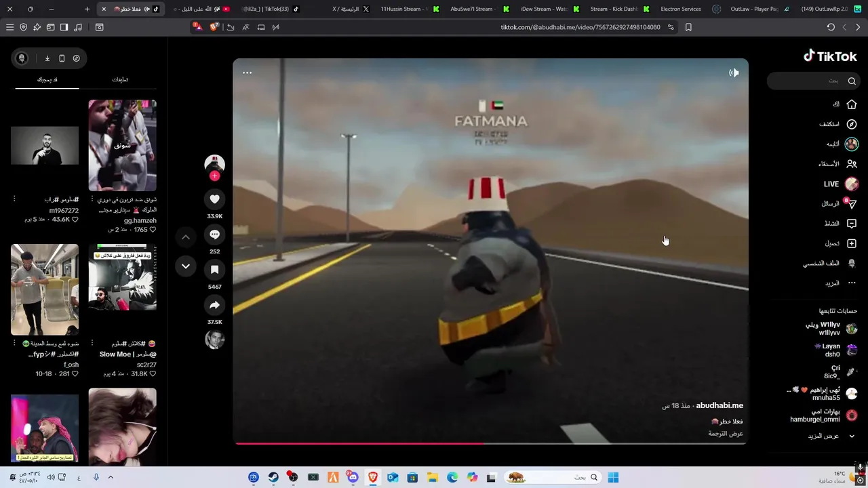Open followed account hamburgel_ommi
868x488 pixels.
[x=825, y=415]
